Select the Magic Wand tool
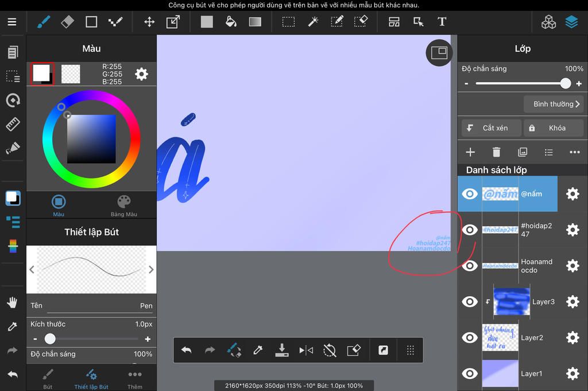The width and height of the screenshot is (588, 391). [x=313, y=22]
